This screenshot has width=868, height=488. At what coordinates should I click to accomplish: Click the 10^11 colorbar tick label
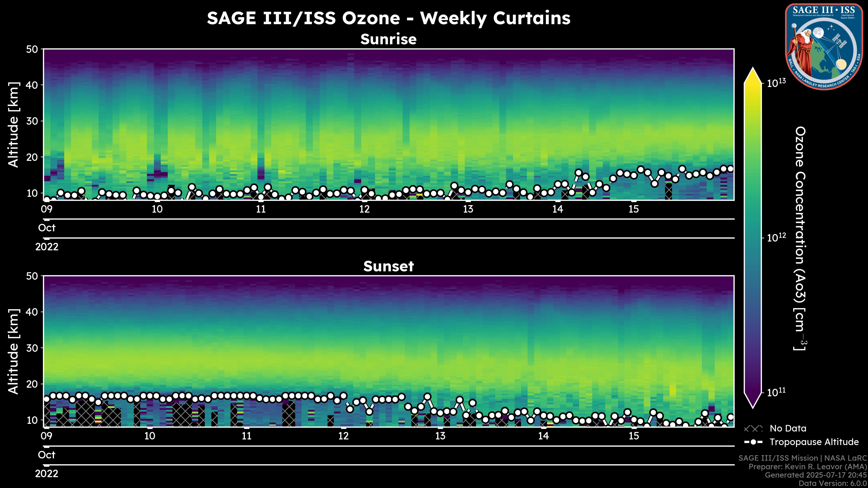pos(776,392)
